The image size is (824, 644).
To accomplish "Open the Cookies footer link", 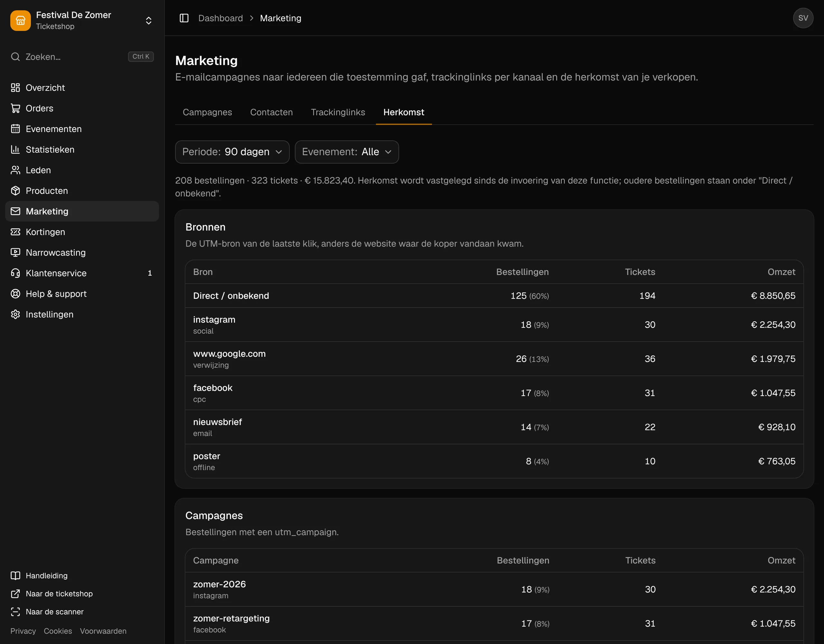I will [x=58, y=631].
